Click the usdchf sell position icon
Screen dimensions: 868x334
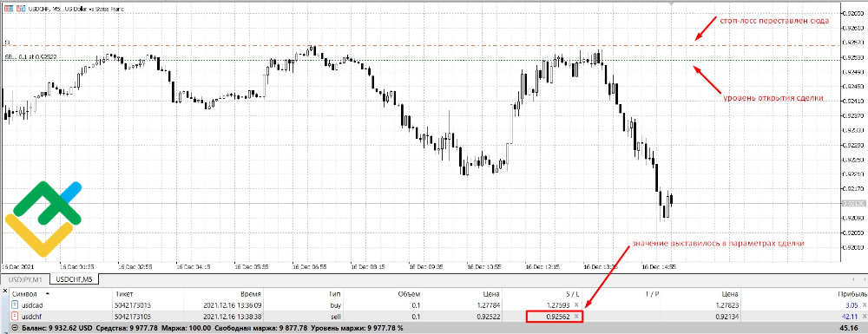coord(15,317)
